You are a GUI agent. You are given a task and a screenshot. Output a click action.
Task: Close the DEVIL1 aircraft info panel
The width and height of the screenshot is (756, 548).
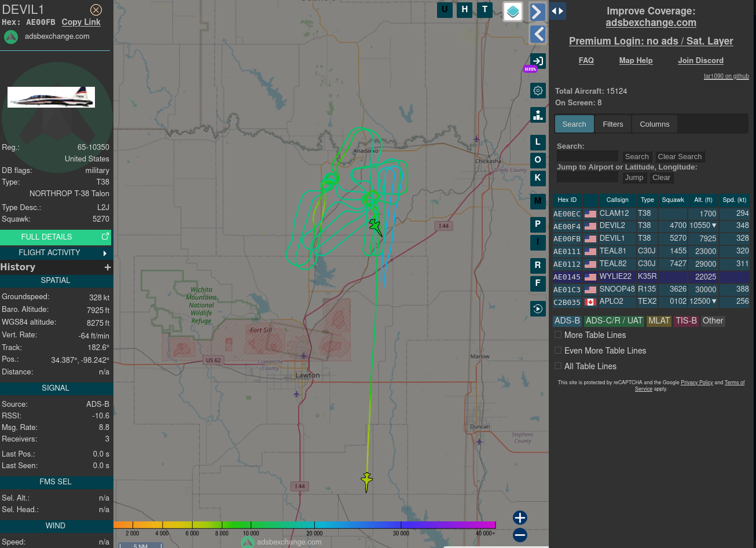pyautogui.click(x=96, y=10)
